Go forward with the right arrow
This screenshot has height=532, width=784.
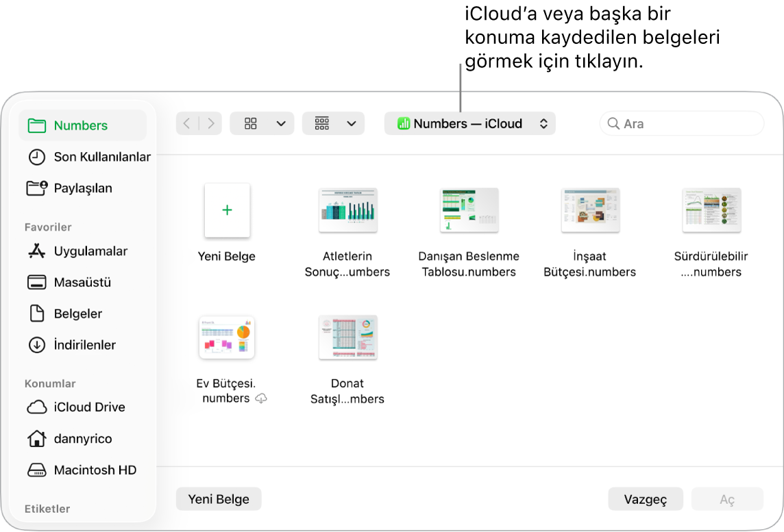tap(210, 123)
